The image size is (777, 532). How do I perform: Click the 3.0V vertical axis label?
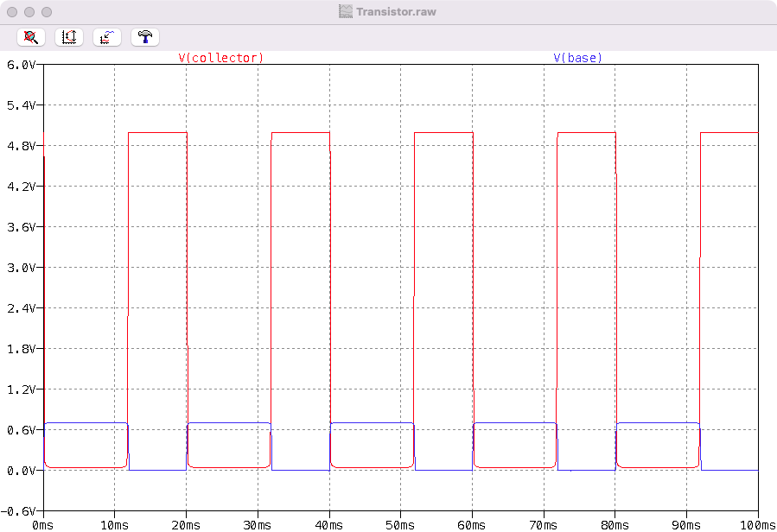(x=21, y=268)
